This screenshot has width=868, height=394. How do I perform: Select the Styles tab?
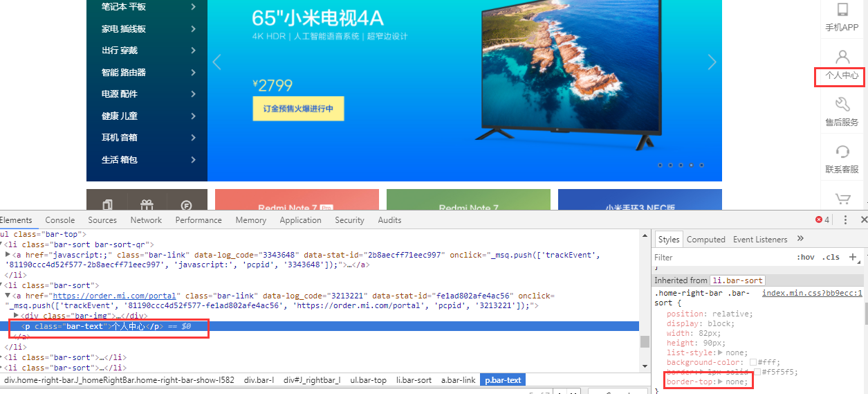click(x=669, y=240)
